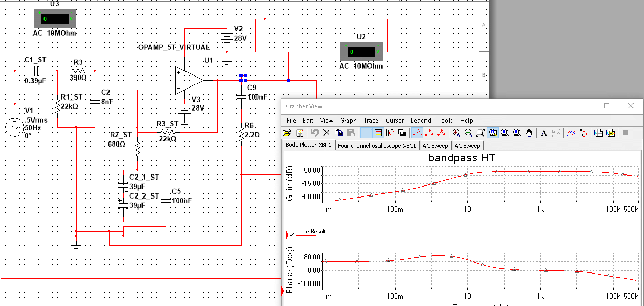Toggle the lines-only trace display icon

(x=418, y=133)
